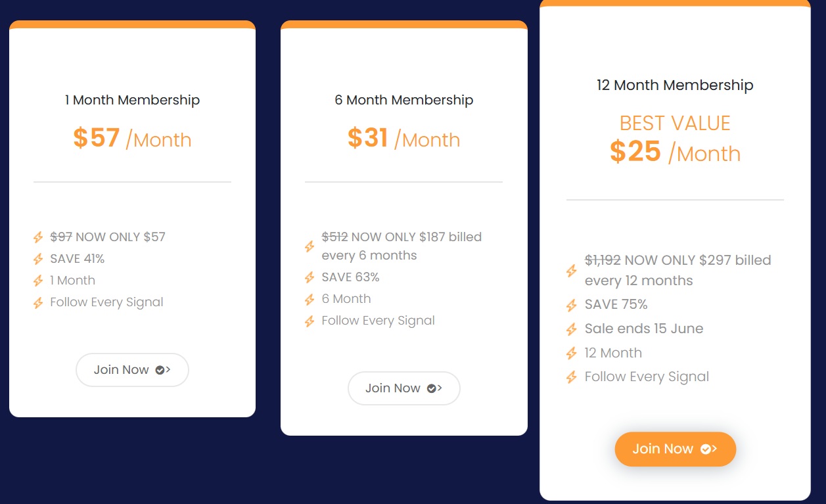Click the checkmark icon in orange Join Now
This screenshot has height=504, width=826.
pos(706,449)
